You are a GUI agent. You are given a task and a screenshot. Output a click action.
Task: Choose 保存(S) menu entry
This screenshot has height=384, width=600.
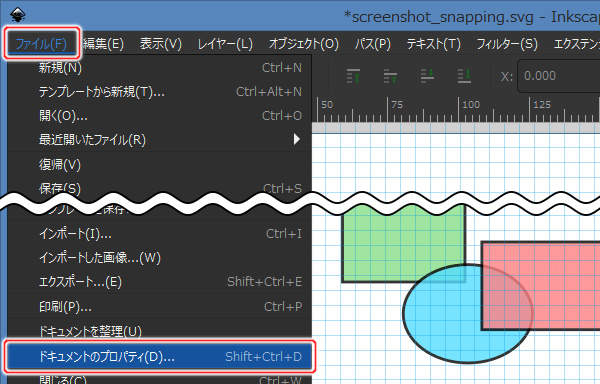click(x=160, y=187)
